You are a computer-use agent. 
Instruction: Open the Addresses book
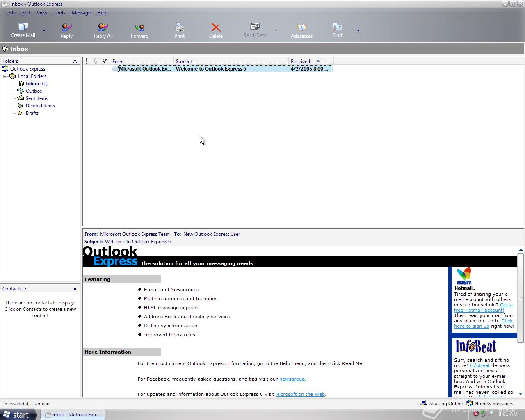301,31
